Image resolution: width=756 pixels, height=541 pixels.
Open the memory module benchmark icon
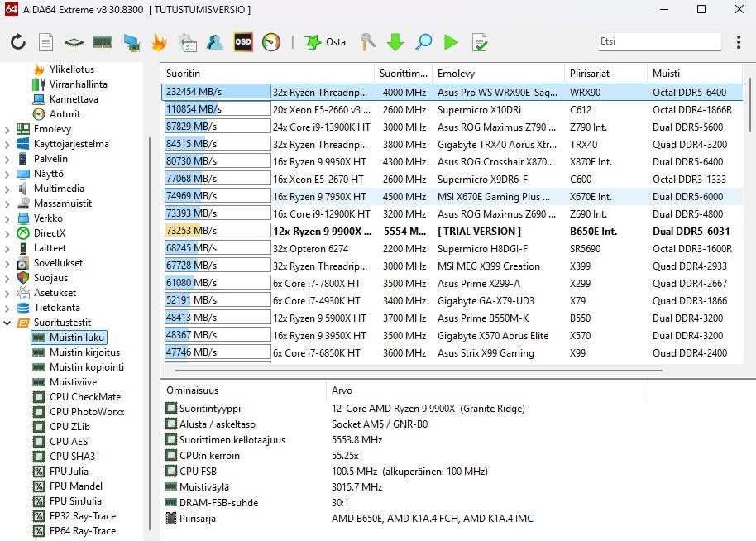click(102, 43)
